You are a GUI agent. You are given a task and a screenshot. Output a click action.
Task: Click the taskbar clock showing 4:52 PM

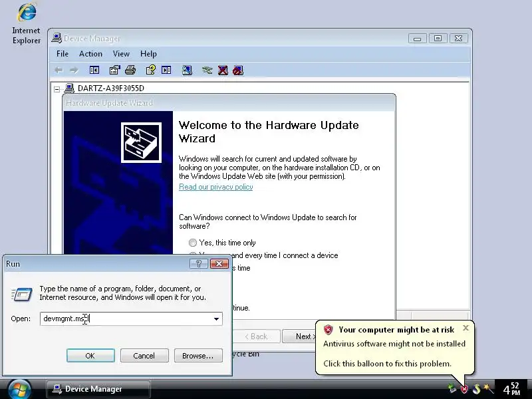pyautogui.click(x=511, y=389)
